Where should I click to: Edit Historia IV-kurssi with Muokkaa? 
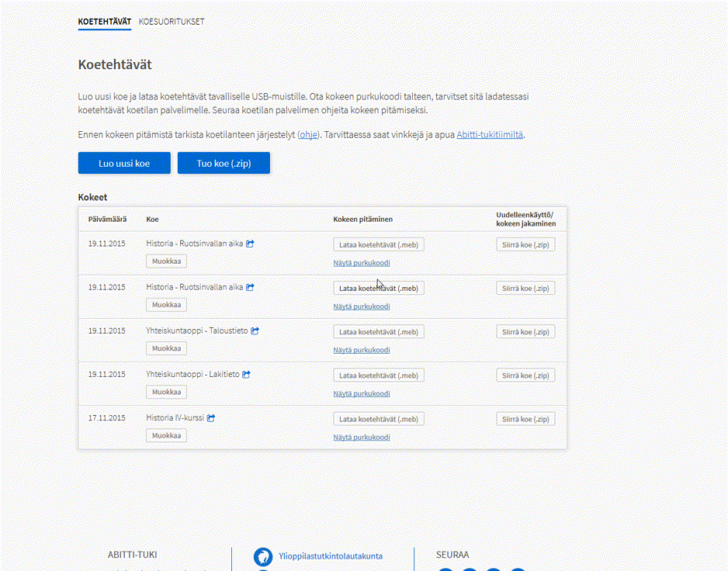coord(166,435)
